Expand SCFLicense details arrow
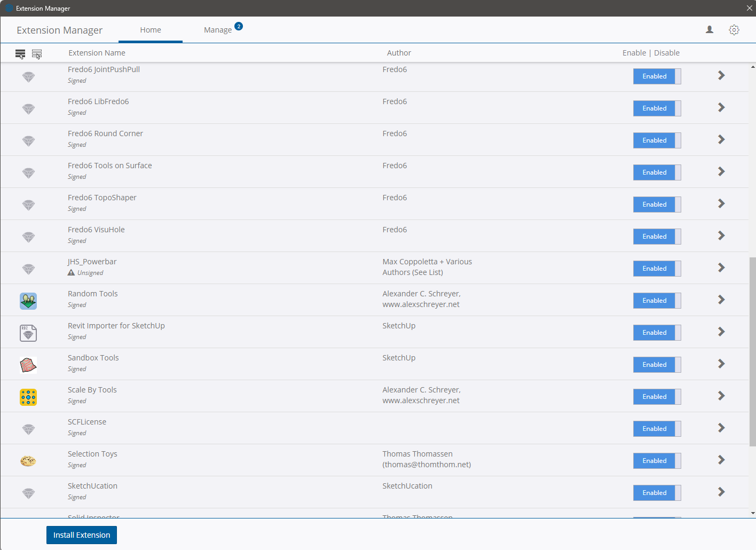The image size is (756, 550). (x=721, y=428)
